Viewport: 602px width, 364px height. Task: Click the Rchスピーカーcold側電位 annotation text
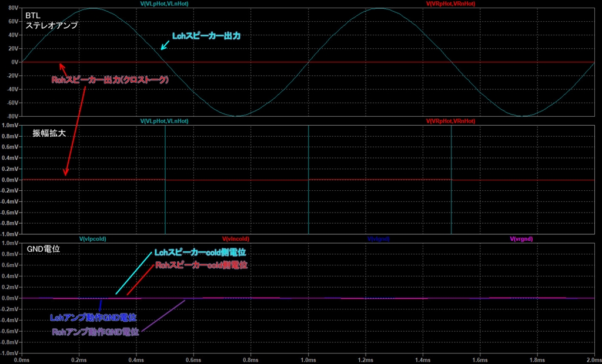pyautogui.click(x=201, y=265)
